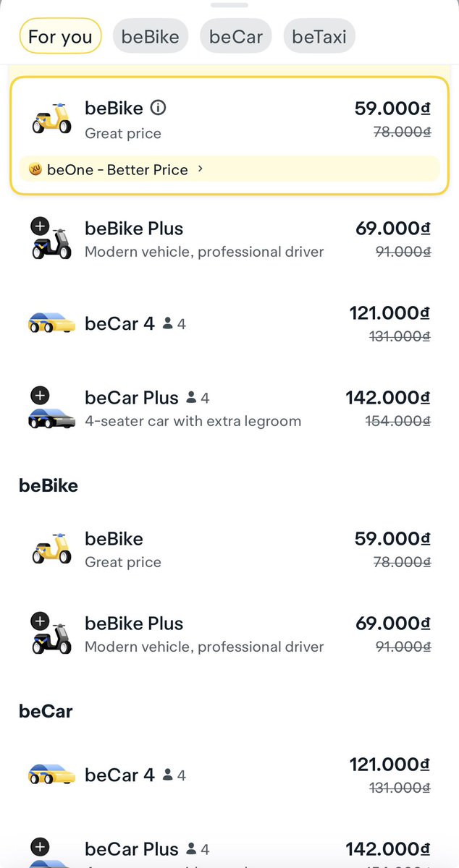Tap the drag handle at top of sheet
This screenshot has height=868, width=459.
(230, 4)
